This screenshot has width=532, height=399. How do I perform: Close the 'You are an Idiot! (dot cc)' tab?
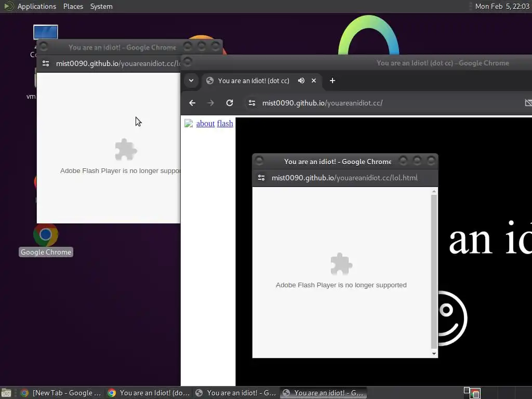[x=314, y=81]
